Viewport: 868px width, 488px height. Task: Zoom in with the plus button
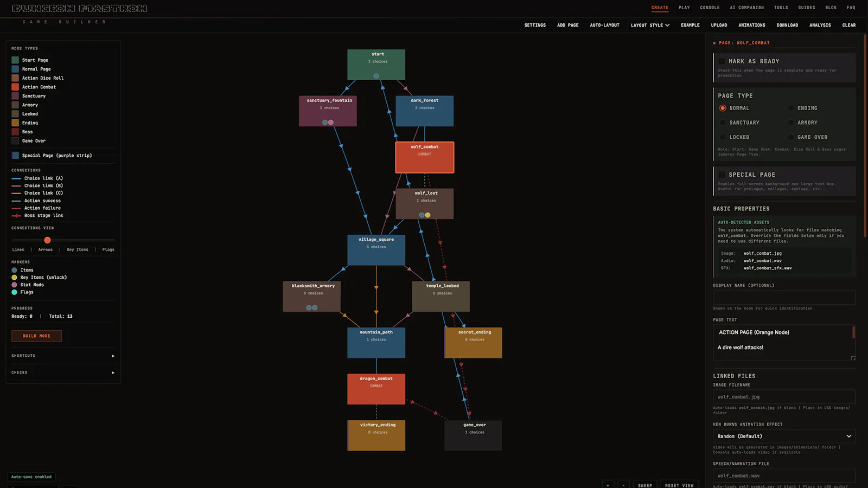608,485
